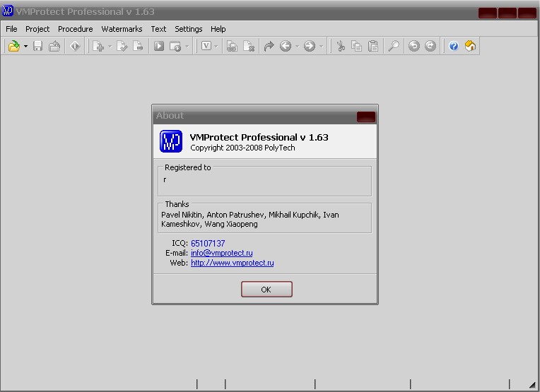Open the Watermarks menu
Viewport: 540px width, 392px height.
point(122,29)
